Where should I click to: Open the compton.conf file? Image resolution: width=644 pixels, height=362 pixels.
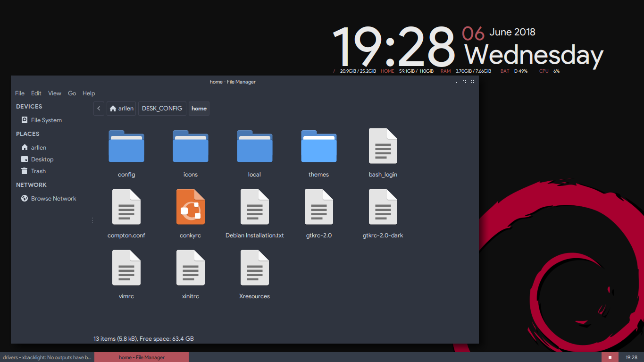pos(126,207)
